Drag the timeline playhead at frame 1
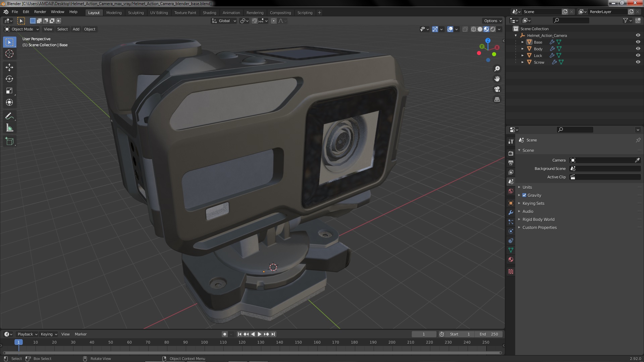 point(18,342)
